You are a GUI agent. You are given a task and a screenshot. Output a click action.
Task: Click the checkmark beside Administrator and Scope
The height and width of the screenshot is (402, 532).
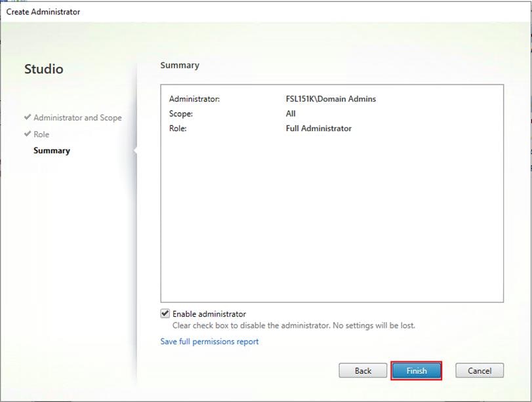tap(27, 118)
